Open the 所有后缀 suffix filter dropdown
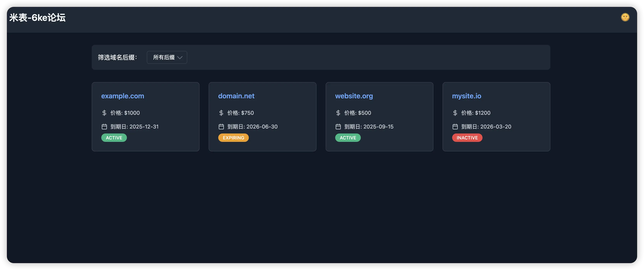The width and height of the screenshot is (644, 270). pos(167,57)
